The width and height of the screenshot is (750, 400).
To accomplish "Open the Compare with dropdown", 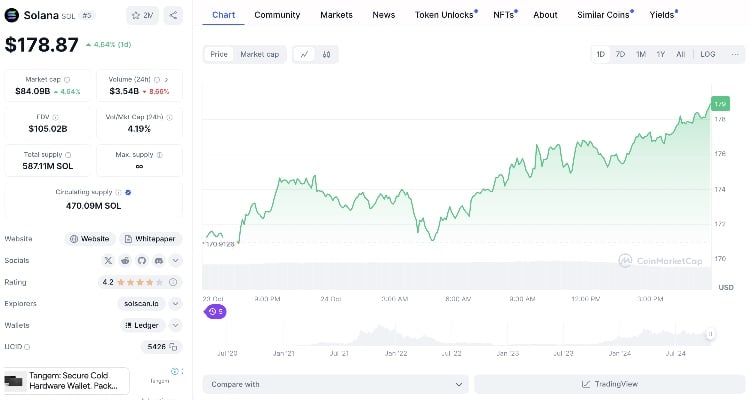I will 336,384.
